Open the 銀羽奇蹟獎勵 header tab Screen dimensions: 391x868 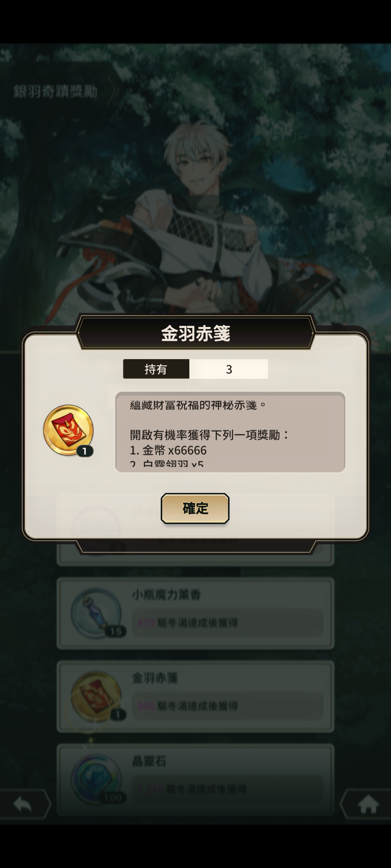tap(55, 92)
